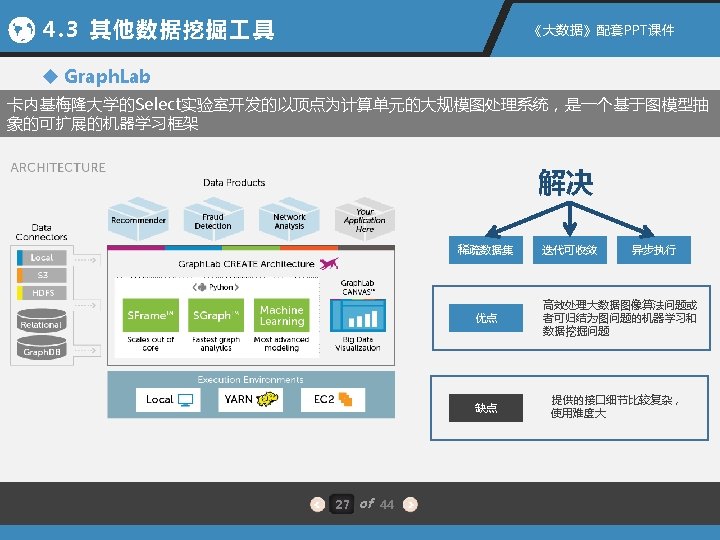The image size is (720, 540).
Task: Select the Recommender box icon
Action: tap(138, 219)
